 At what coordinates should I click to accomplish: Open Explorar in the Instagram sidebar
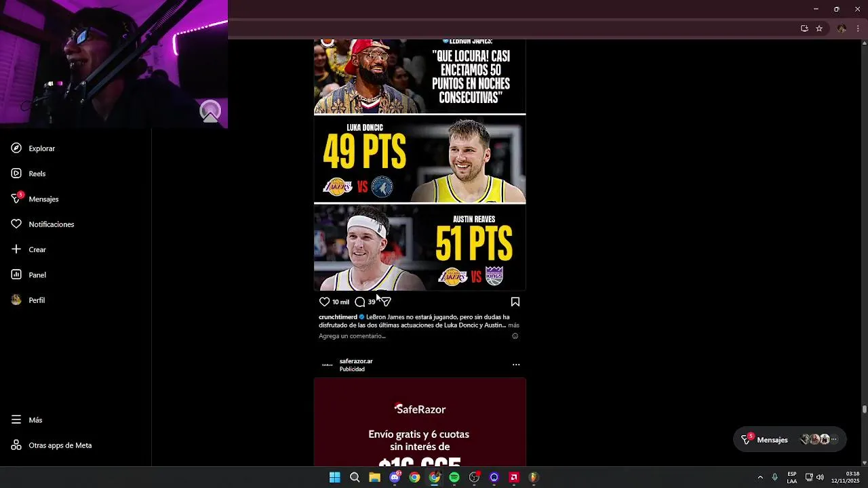point(33,148)
